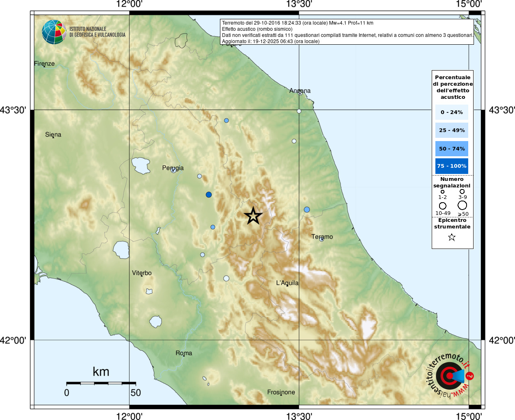This screenshot has width=515, height=420.
Task: Click the epicenter star symbol in legend
Action: [452, 237]
